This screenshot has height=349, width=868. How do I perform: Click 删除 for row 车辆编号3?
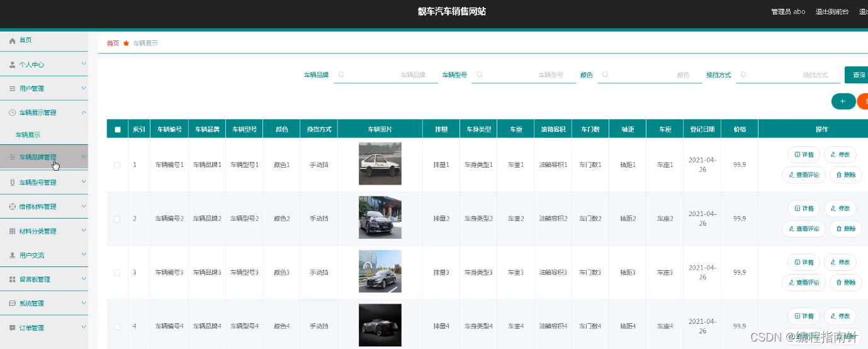(846, 282)
